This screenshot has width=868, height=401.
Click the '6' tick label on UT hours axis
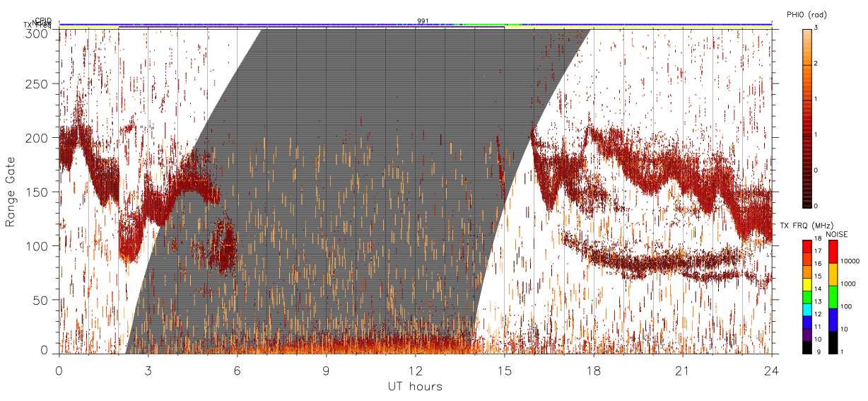click(237, 370)
